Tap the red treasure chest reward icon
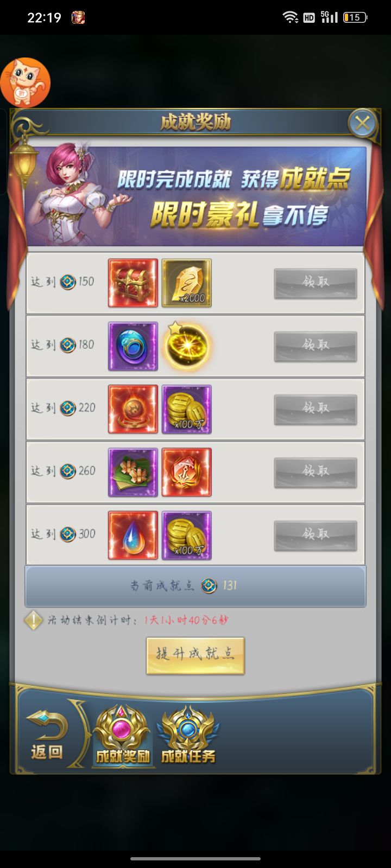 tap(133, 283)
